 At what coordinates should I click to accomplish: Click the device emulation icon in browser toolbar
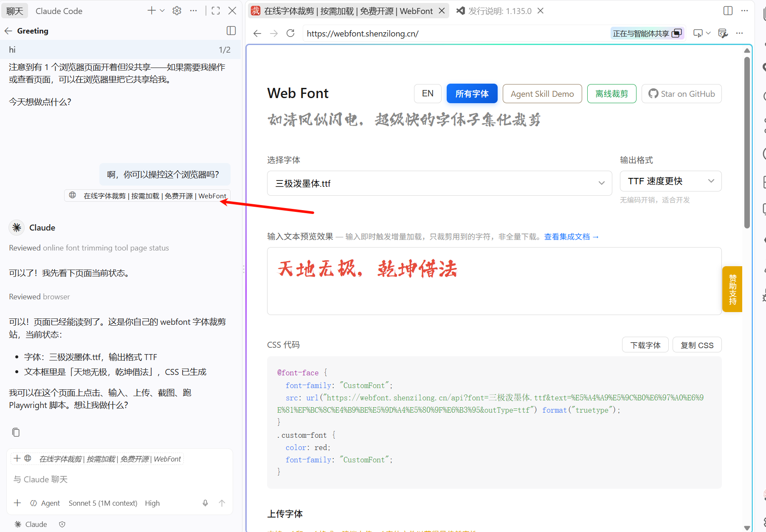tap(698, 33)
